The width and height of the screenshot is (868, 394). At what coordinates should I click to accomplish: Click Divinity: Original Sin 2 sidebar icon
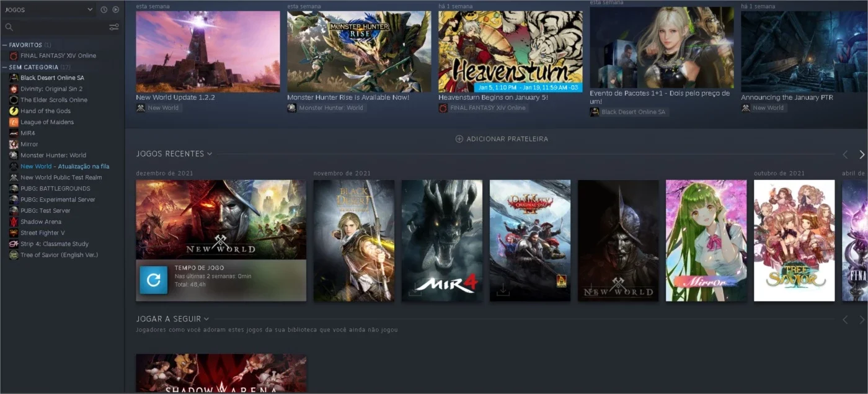click(x=14, y=89)
